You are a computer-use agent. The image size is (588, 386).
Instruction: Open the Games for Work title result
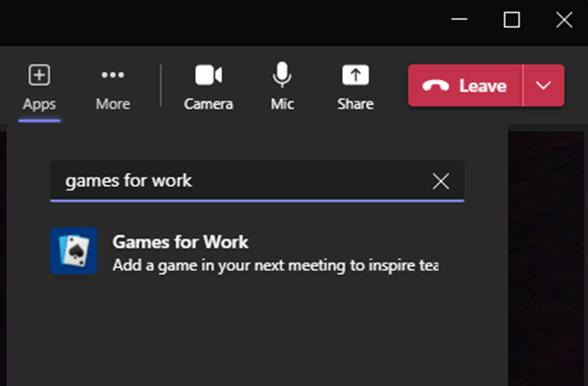coord(180,242)
